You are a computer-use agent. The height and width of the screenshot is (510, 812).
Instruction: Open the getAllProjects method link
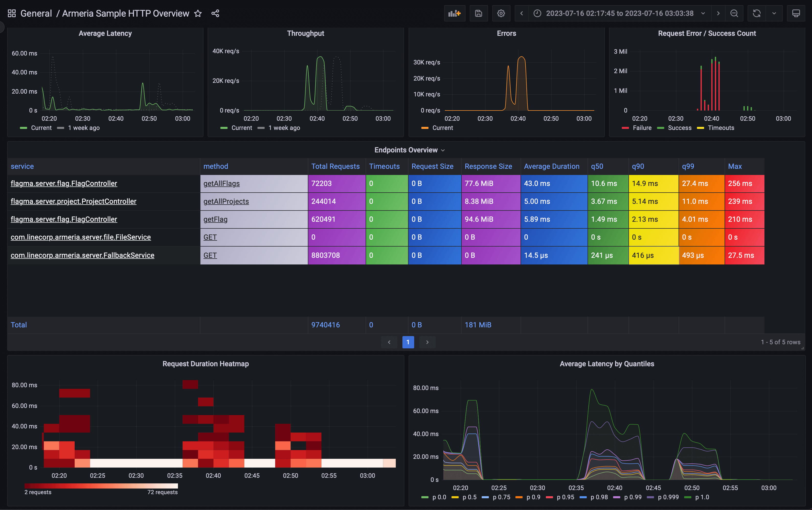click(x=226, y=201)
